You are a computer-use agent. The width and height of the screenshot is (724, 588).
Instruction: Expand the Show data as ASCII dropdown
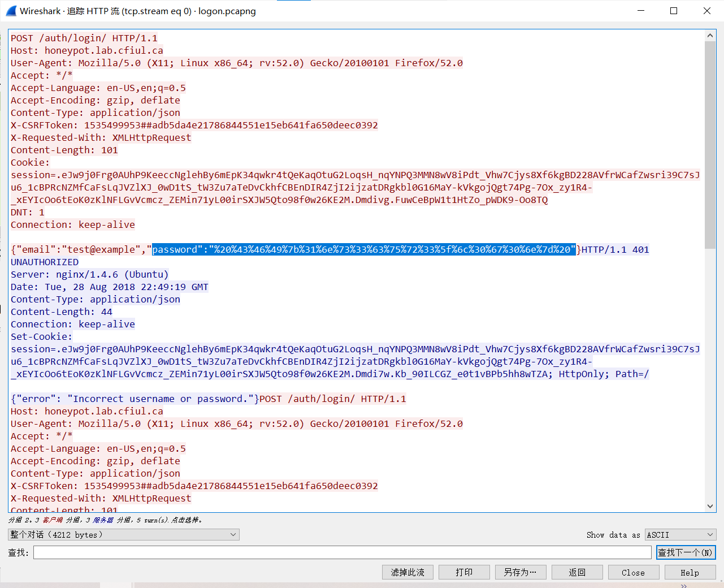[680, 534]
